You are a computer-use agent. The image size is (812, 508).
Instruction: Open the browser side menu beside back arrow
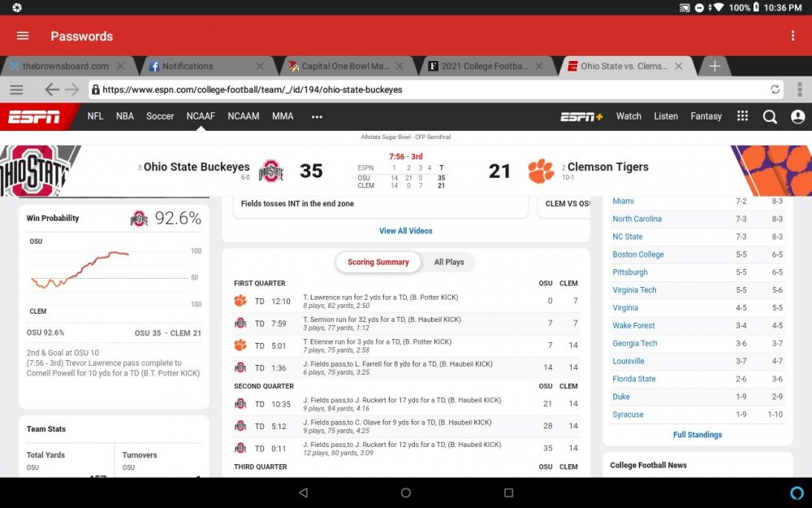pos(16,89)
